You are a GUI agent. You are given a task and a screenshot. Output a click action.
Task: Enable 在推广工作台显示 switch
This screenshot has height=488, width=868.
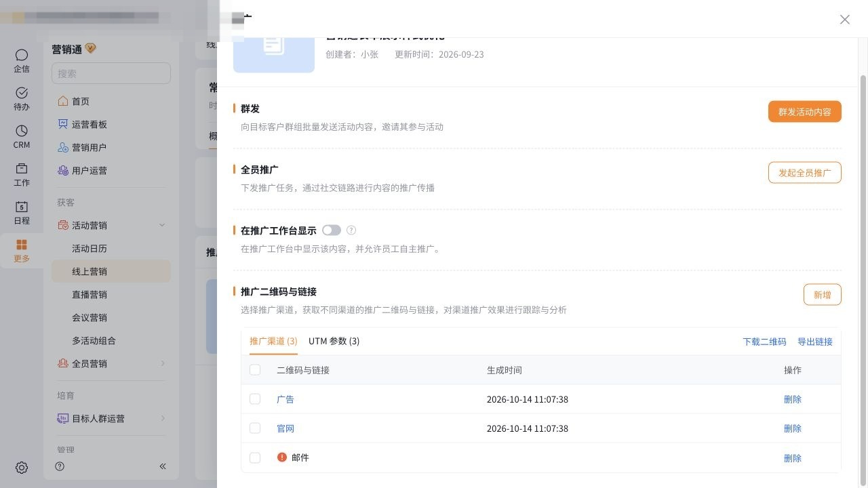[332, 230]
